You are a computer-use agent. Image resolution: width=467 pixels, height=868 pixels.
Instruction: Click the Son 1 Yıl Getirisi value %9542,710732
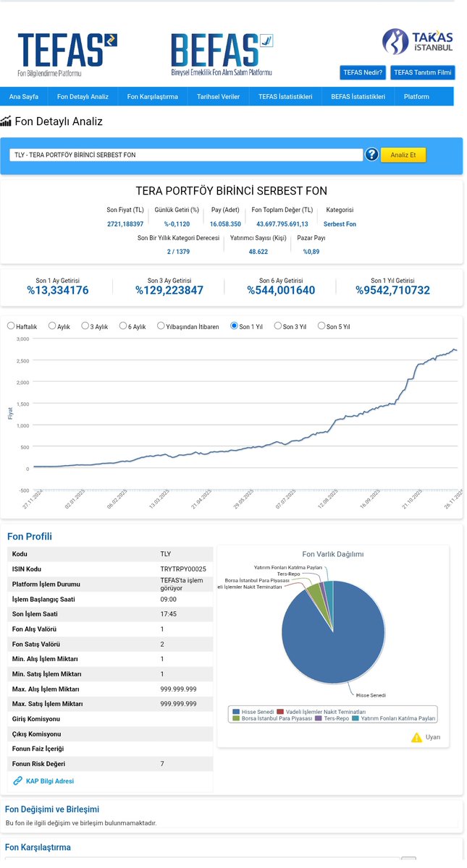pos(392,290)
